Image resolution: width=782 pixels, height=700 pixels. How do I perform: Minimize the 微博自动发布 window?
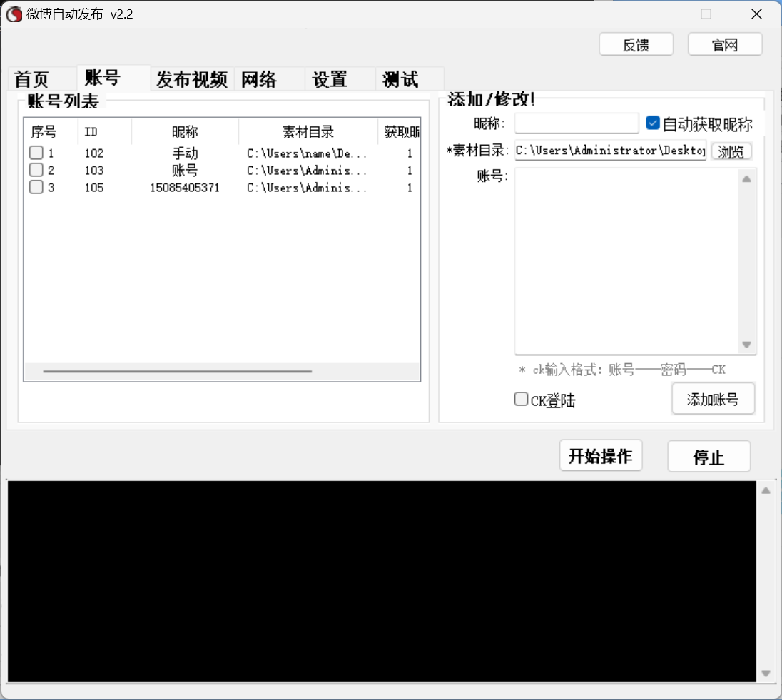click(657, 14)
